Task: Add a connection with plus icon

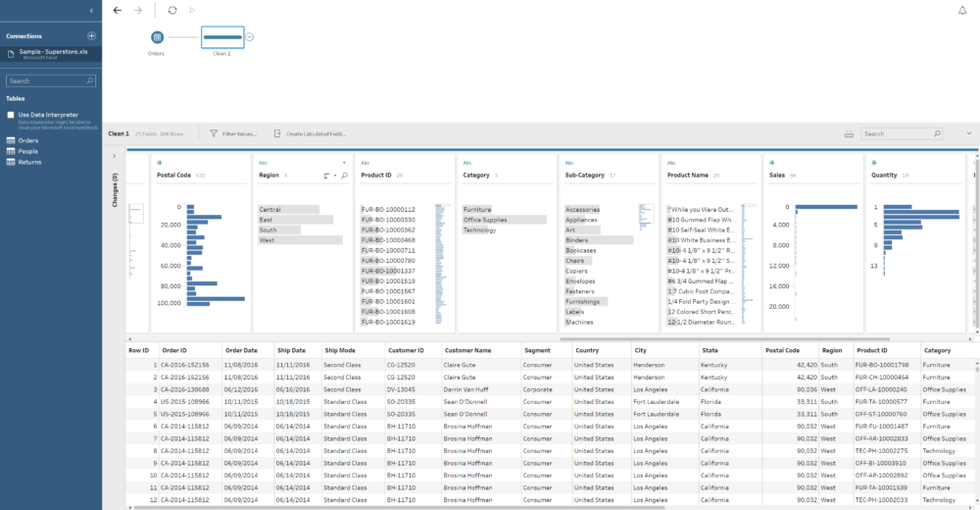Action: click(91, 35)
